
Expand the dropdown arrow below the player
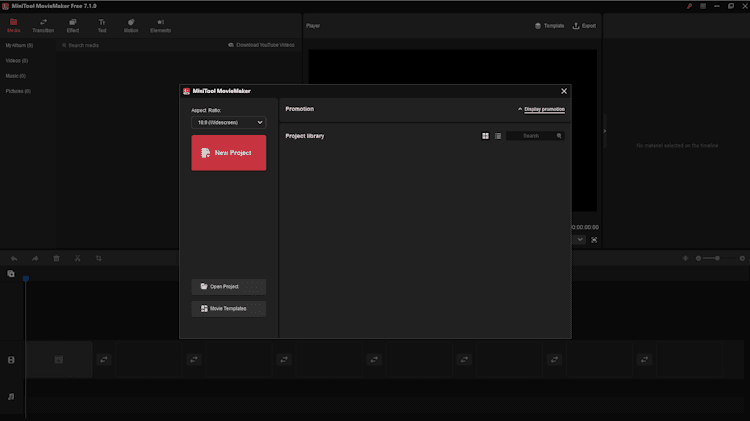(x=580, y=240)
